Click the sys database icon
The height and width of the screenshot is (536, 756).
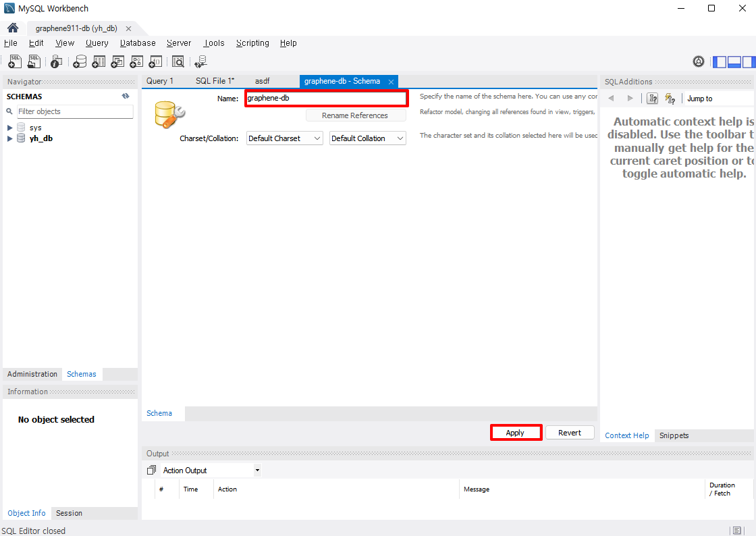21,128
